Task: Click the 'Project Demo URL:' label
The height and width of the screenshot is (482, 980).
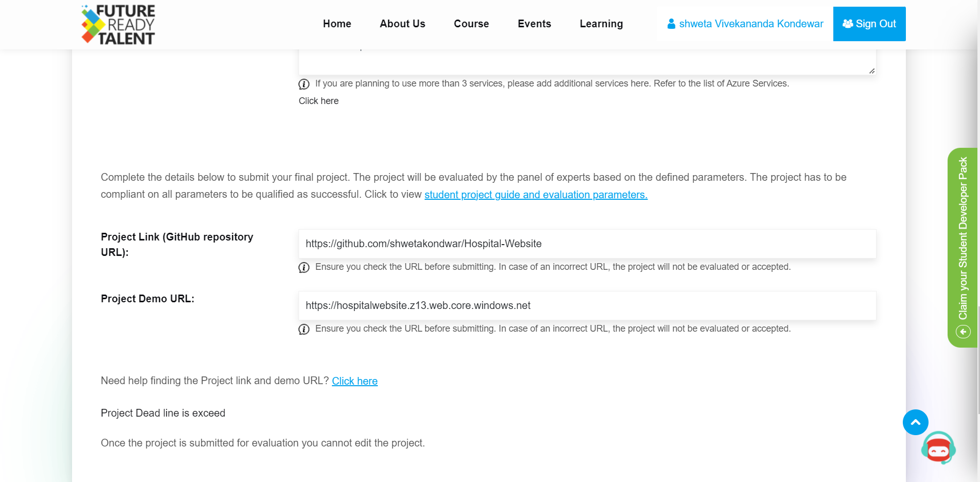Action: point(148,299)
